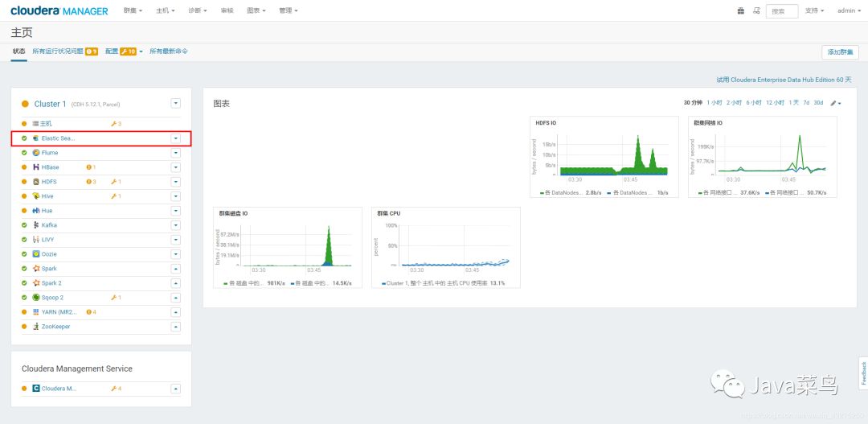Select the 30d time range
The height and width of the screenshot is (424, 868).
(818, 102)
